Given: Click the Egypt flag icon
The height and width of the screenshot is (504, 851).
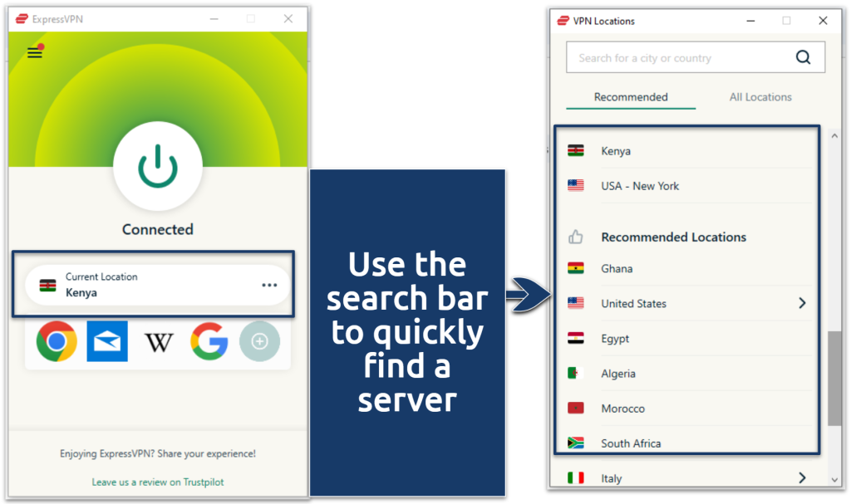Looking at the screenshot, I should pyautogui.click(x=576, y=339).
